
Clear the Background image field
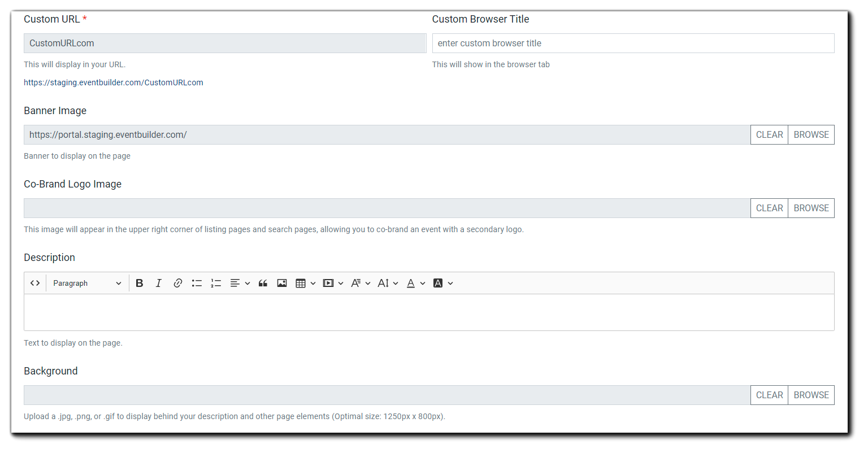(x=769, y=395)
